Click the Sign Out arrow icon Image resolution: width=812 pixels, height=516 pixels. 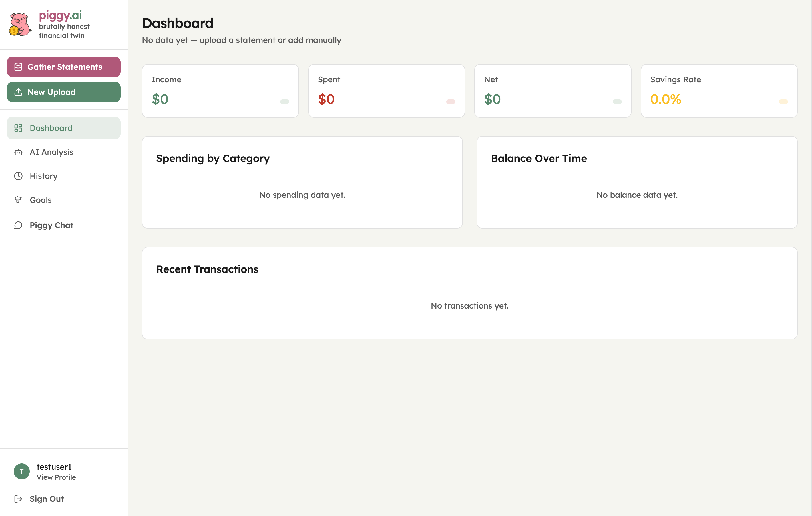[18, 499]
